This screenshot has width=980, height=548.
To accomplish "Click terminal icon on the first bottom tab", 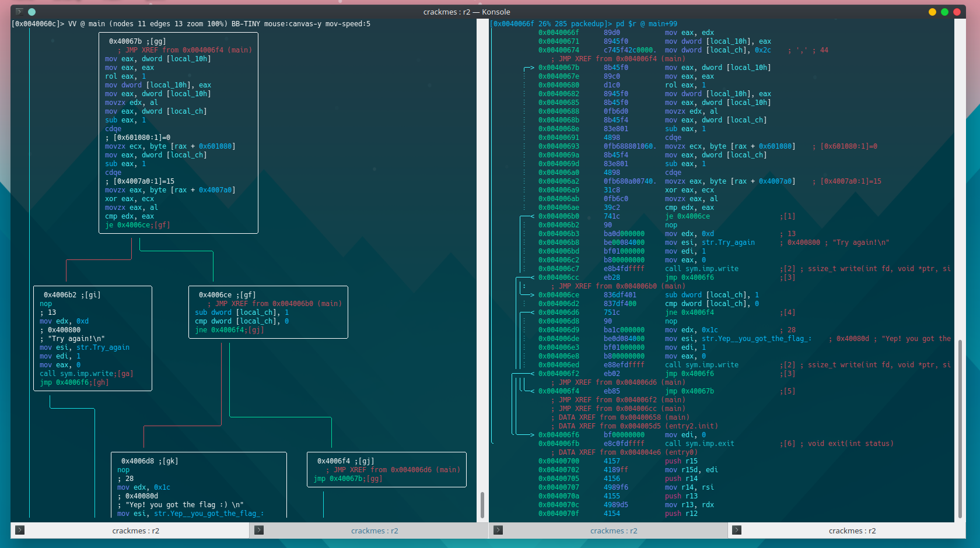I will pyautogui.click(x=20, y=531).
